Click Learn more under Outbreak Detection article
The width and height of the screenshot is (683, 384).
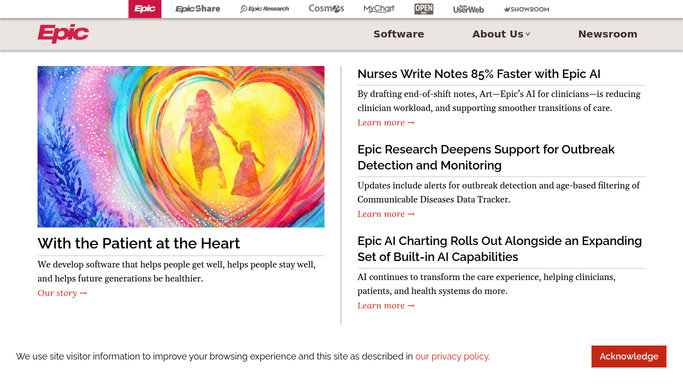pos(386,214)
